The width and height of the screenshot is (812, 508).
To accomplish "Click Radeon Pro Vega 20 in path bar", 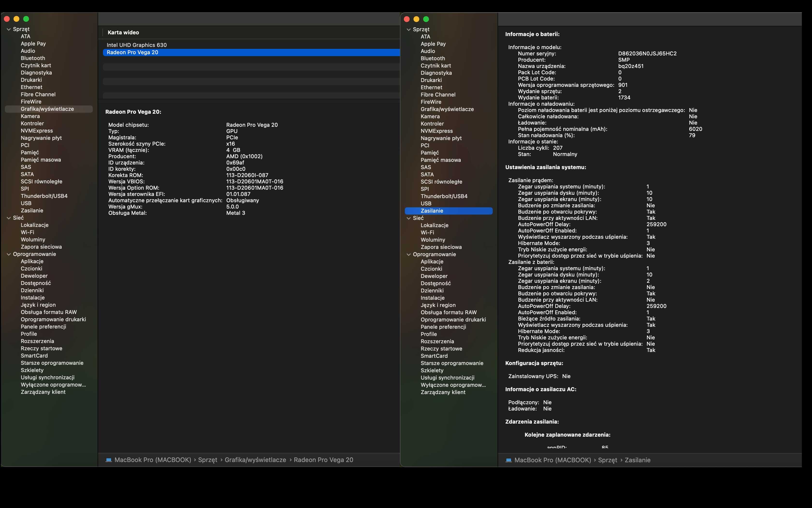I will [323, 460].
